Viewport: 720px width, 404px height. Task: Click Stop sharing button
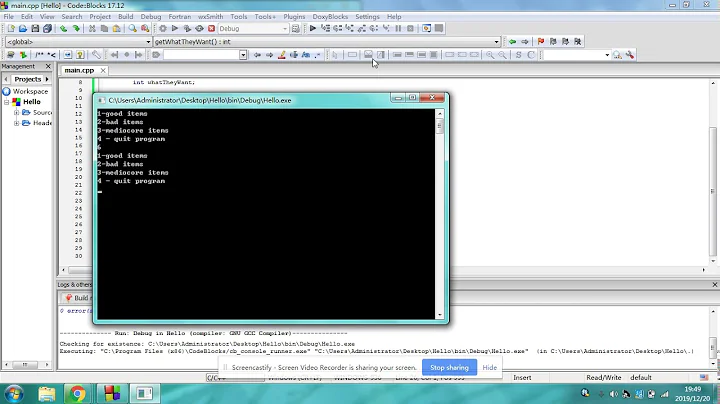[449, 367]
